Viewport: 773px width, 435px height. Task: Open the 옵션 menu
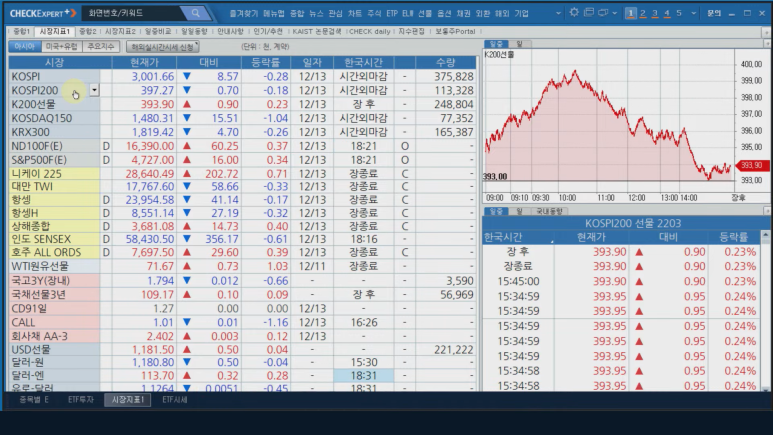coord(444,13)
